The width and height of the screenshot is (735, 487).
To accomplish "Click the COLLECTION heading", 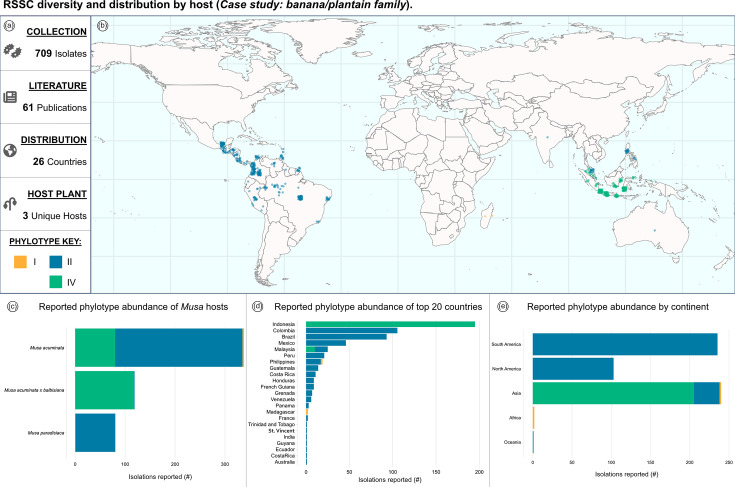I will point(56,32).
